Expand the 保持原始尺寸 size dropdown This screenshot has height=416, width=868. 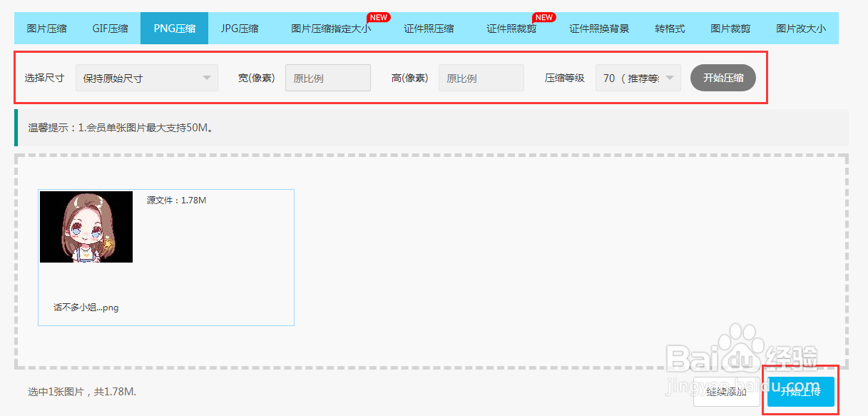coord(146,78)
